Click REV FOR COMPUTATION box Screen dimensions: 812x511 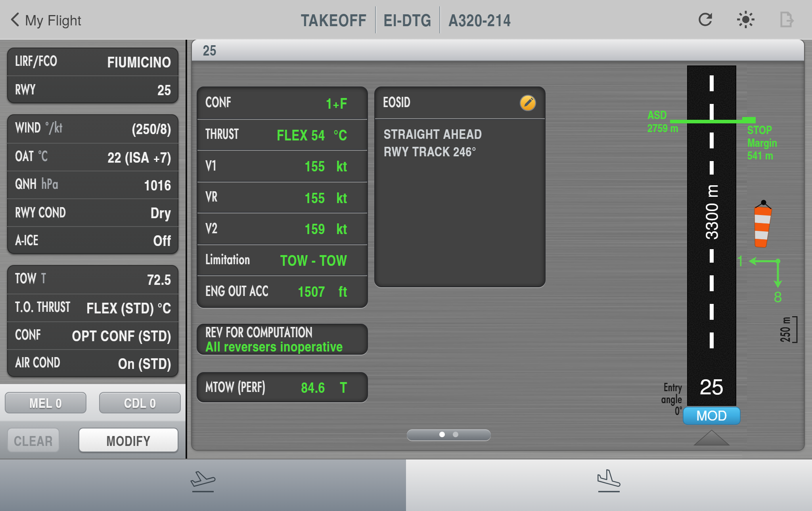click(282, 339)
